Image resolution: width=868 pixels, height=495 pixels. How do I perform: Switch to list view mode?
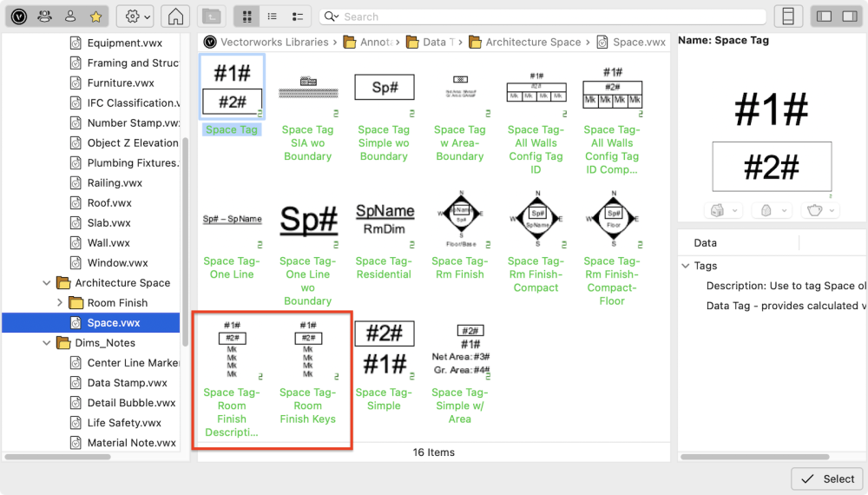coord(273,16)
